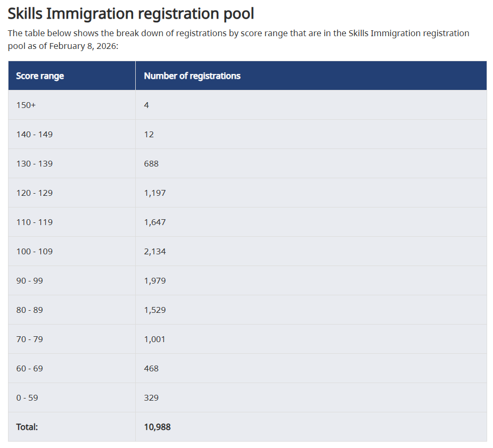Viewport: 493px width, 448px height.
Task: Select the registrations value 468
Action: point(151,368)
